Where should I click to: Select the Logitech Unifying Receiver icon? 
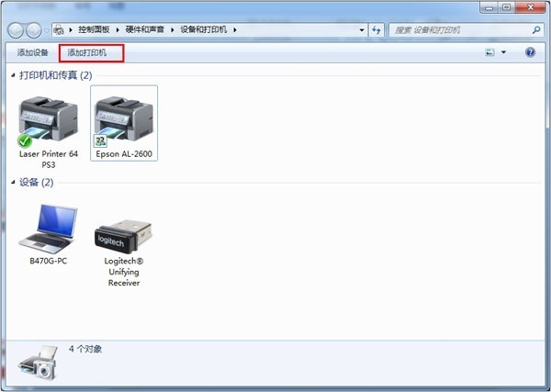coord(123,236)
